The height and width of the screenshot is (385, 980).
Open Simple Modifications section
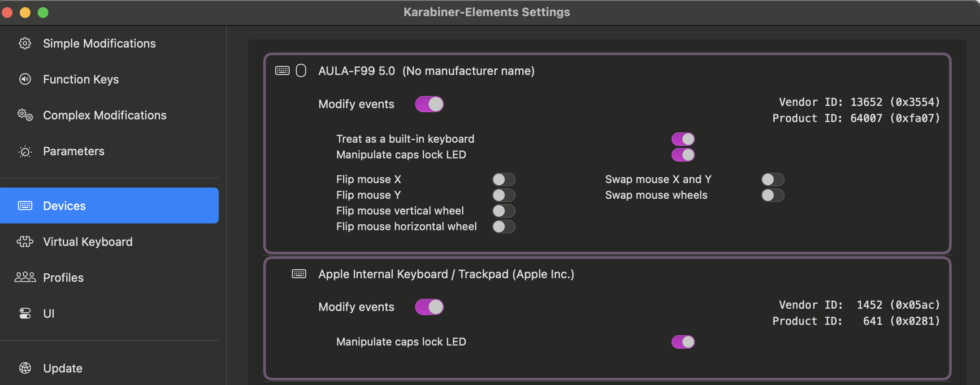point(109,44)
